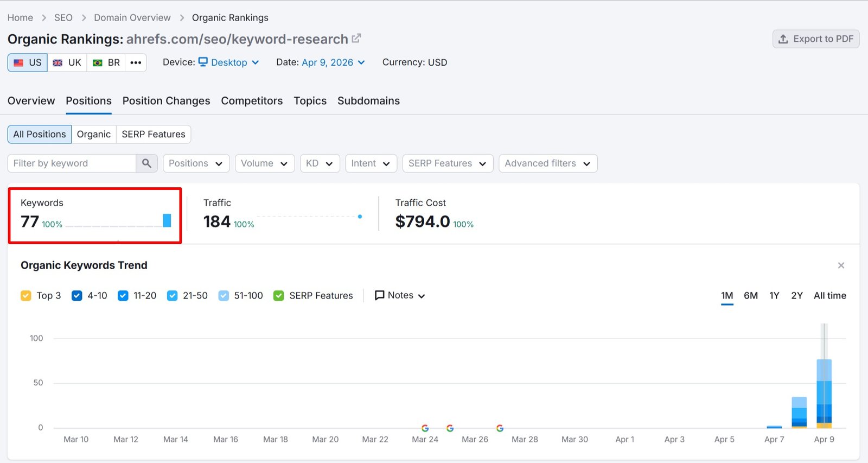
Task: Click the Apr 9 stacked bar in chart
Action: [x=824, y=394]
